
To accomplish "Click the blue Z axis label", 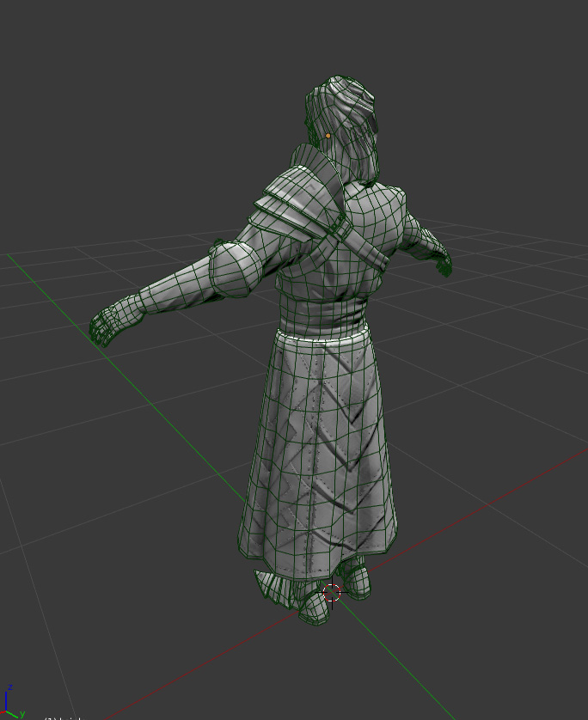I will [x=9, y=687].
